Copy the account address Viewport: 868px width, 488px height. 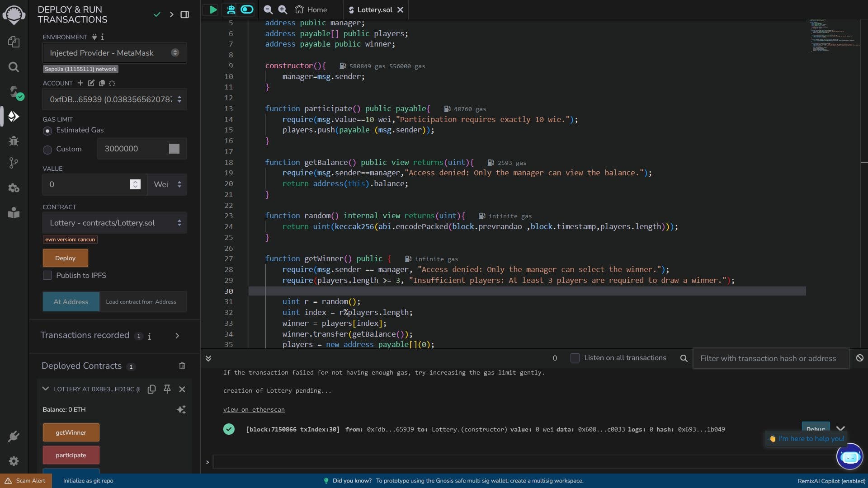point(102,83)
